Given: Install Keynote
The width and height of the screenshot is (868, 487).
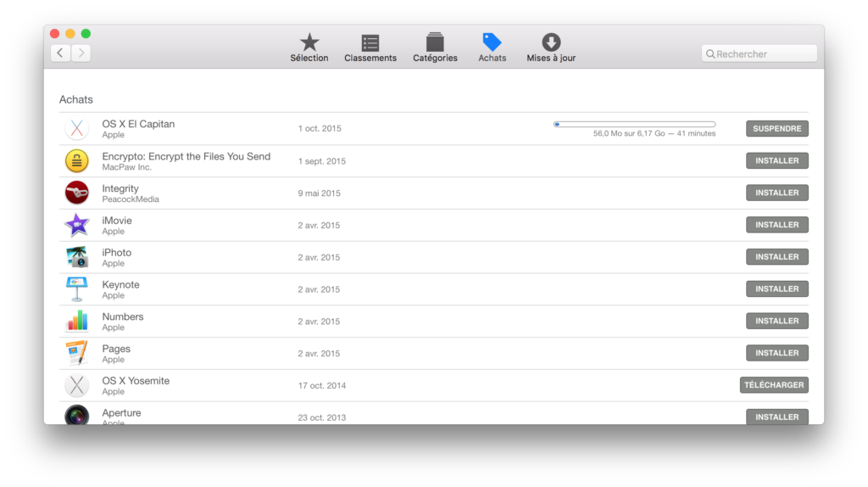Looking at the screenshot, I should click(x=776, y=289).
